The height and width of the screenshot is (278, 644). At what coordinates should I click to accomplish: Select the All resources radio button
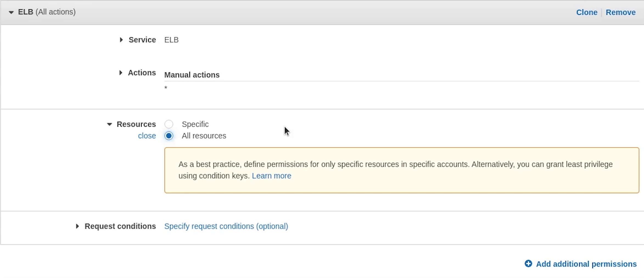[x=169, y=136]
